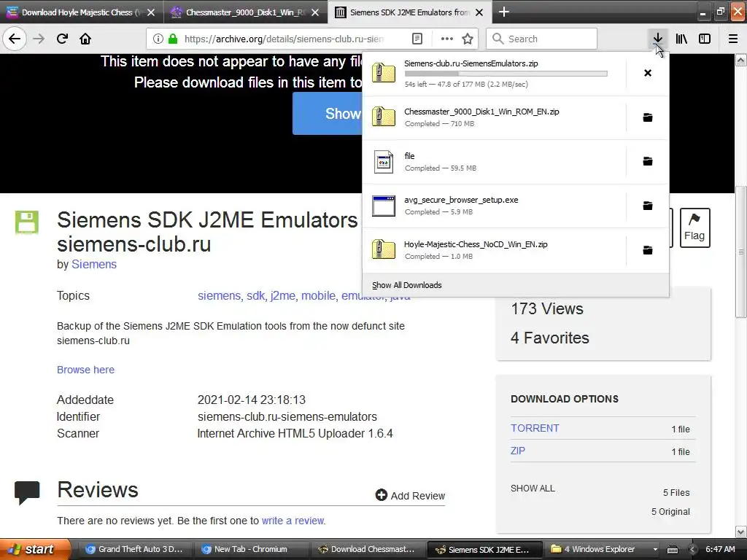Click the Chessmaster_9000 zip file icon
The height and width of the screenshot is (560, 747).
[384, 117]
